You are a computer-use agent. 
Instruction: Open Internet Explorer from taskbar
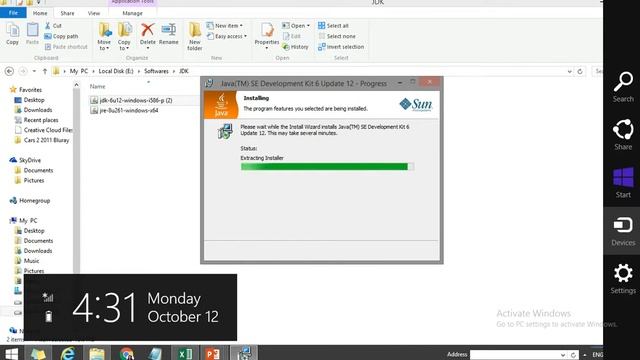click(x=67, y=353)
